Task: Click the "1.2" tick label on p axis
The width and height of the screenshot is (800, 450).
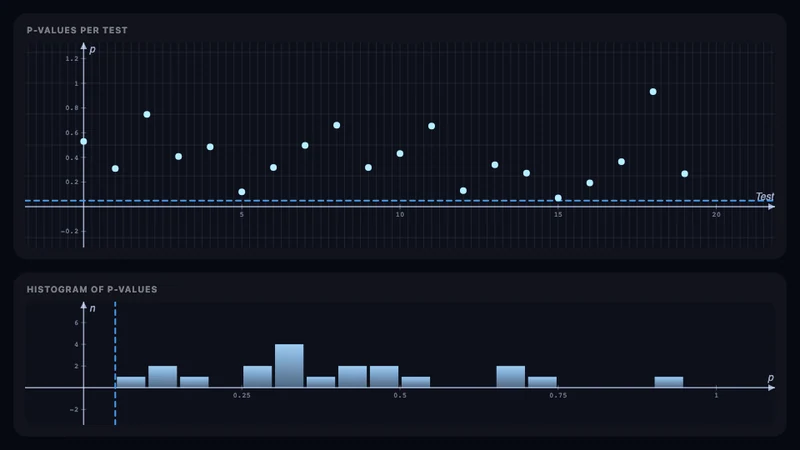Action: (x=72, y=59)
